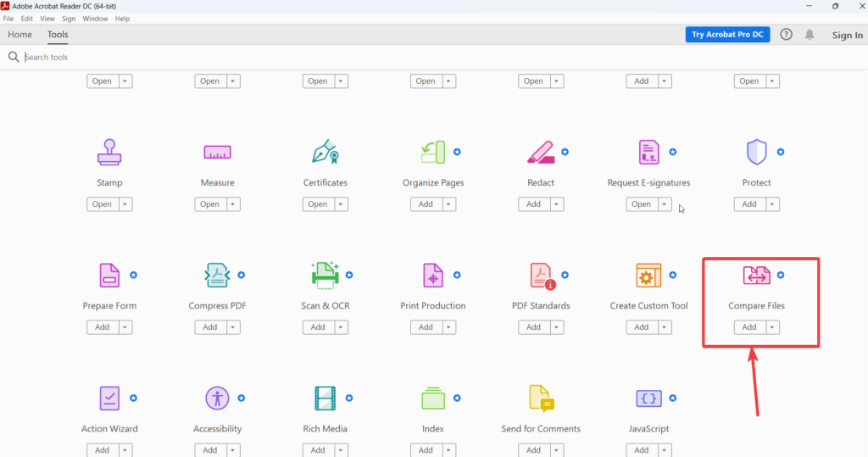Switch to the Tools tab
Screen dimensions: 868x457
[x=58, y=35]
